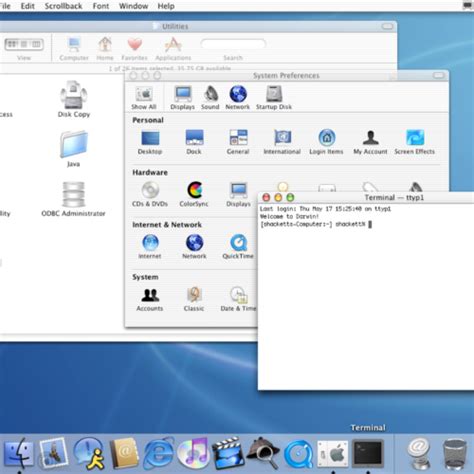Select the Java folder in Utilities

coord(74,149)
